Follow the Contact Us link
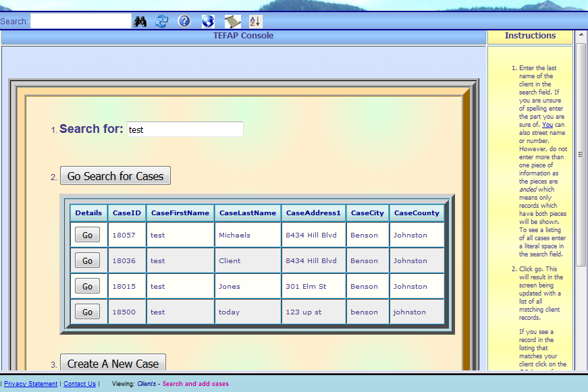Screen dimensions: 588x392 [80, 384]
